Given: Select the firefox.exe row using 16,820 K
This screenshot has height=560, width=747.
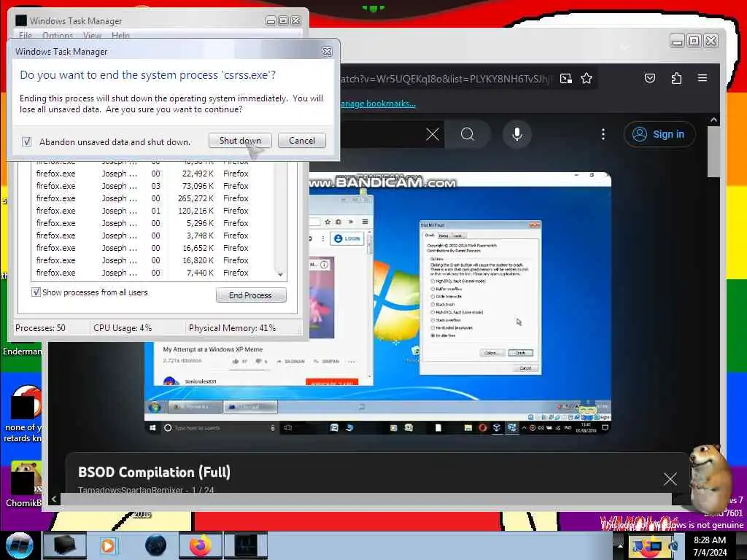Looking at the screenshot, I should [152, 260].
